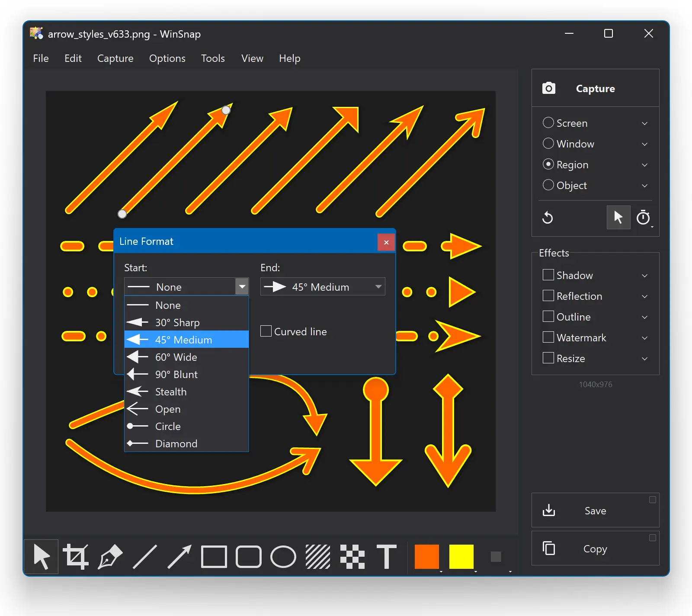
Task: Open the Capture menu
Action: [x=115, y=58]
